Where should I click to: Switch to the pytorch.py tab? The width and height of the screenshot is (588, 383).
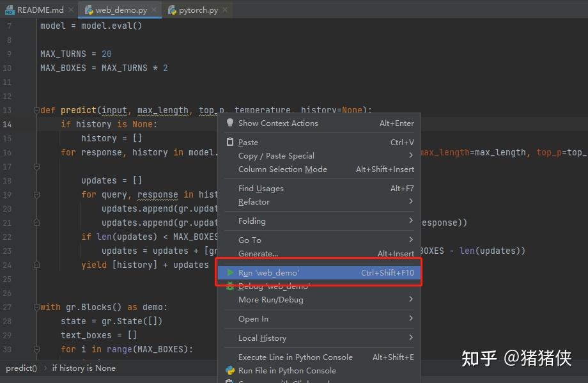click(x=197, y=10)
